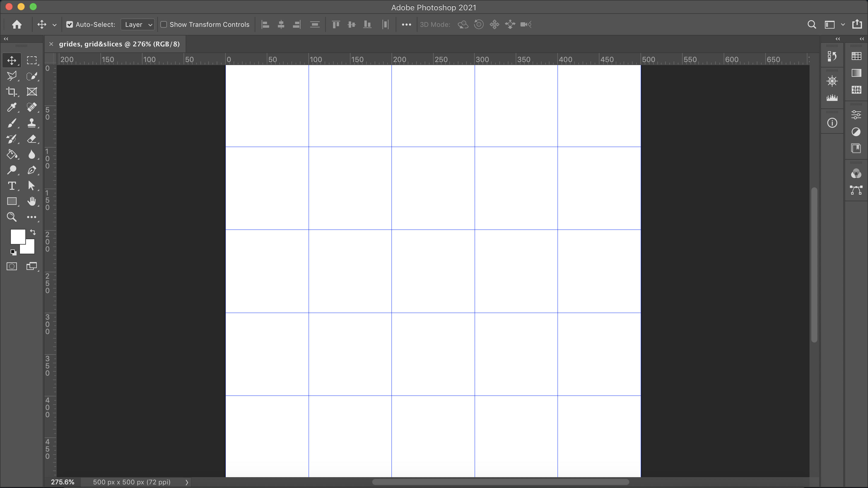
Task: Open the Auto-Select Layer dropdown
Action: point(138,25)
